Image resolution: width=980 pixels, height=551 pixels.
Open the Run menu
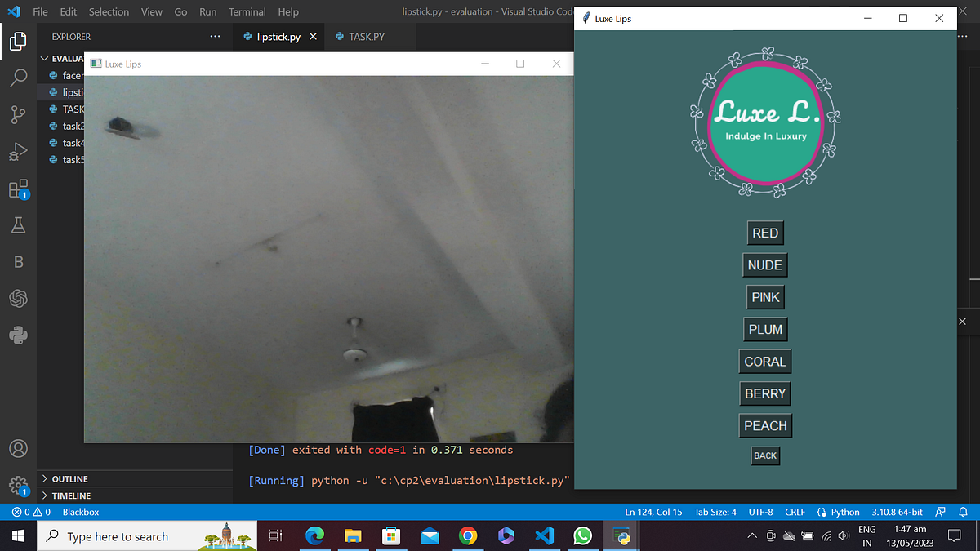(x=207, y=11)
